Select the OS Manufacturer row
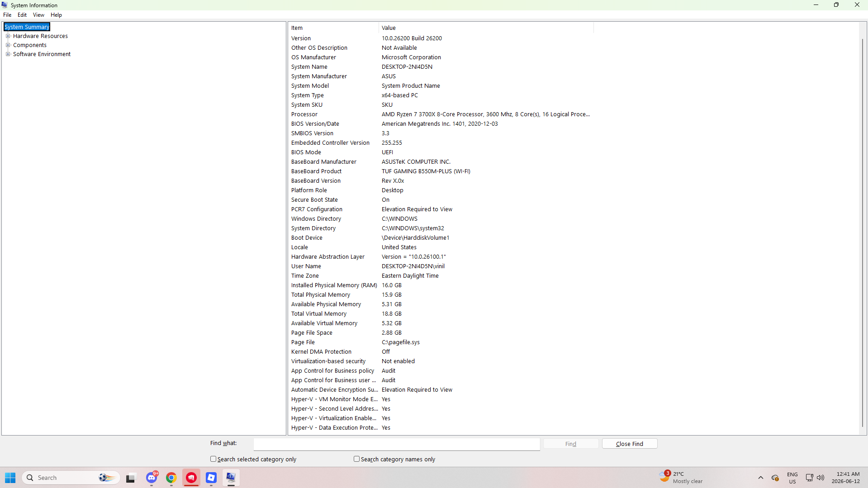The width and height of the screenshot is (868, 488). coord(441,57)
